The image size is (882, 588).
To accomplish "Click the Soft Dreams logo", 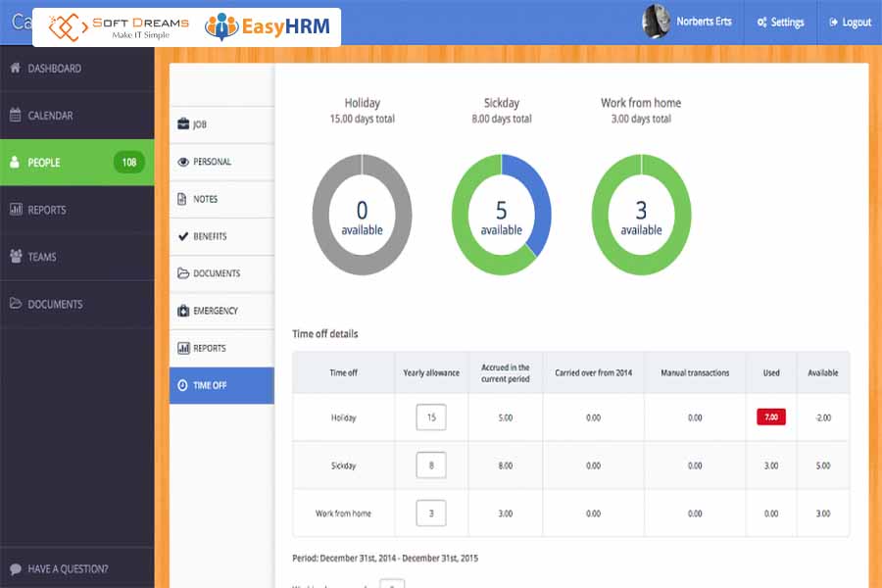I will pyautogui.click(x=119, y=26).
